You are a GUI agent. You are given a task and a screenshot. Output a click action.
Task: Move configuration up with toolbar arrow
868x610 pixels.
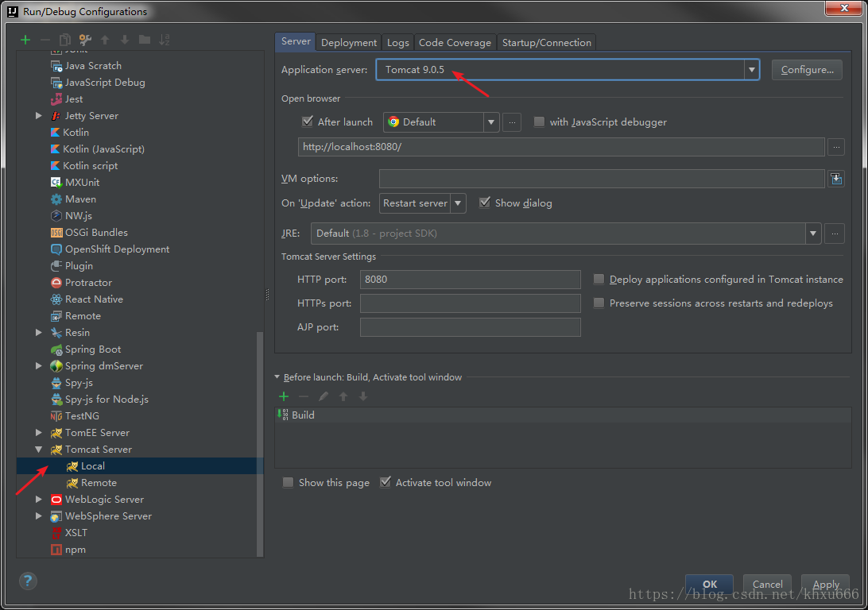tap(105, 40)
